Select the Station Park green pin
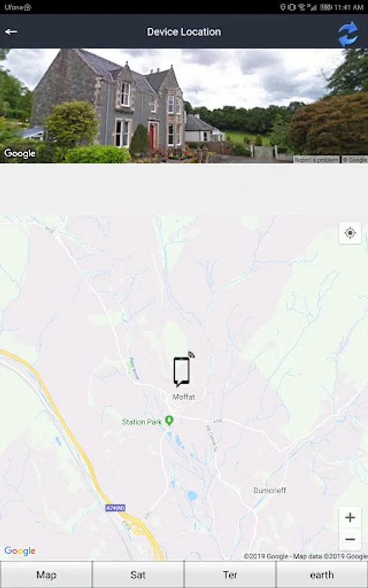Screen dimensions: 368x588 [169, 420]
